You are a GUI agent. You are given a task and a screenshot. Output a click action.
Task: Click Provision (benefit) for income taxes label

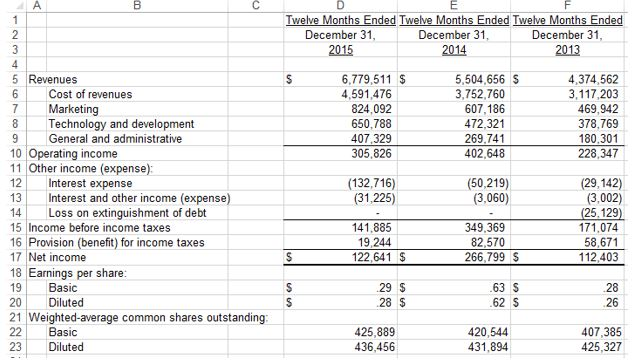coord(116,243)
